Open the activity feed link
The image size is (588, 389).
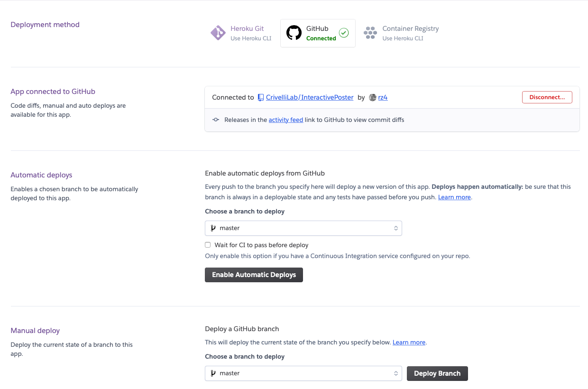tap(286, 120)
